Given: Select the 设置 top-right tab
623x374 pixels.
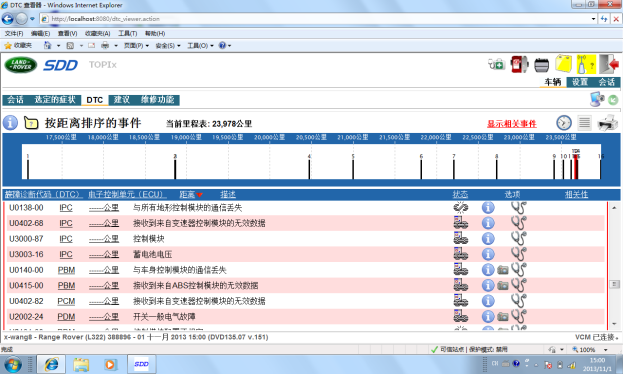Looking at the screenshot, I should tap(580, 82).
